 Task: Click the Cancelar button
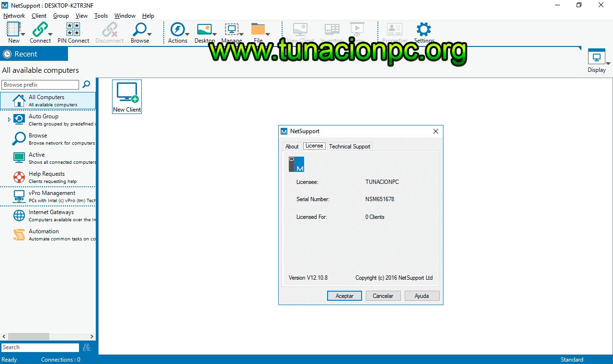[383, 296]
